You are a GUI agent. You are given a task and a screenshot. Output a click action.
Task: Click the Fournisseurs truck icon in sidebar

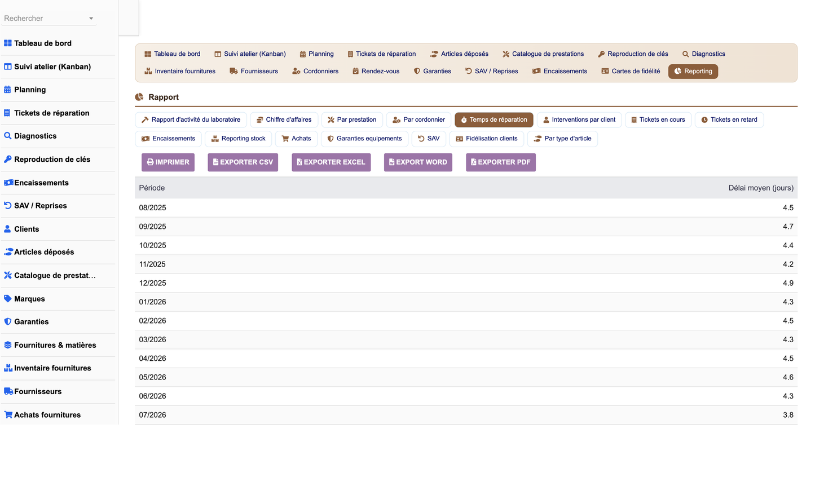click(x=8, y=391)
